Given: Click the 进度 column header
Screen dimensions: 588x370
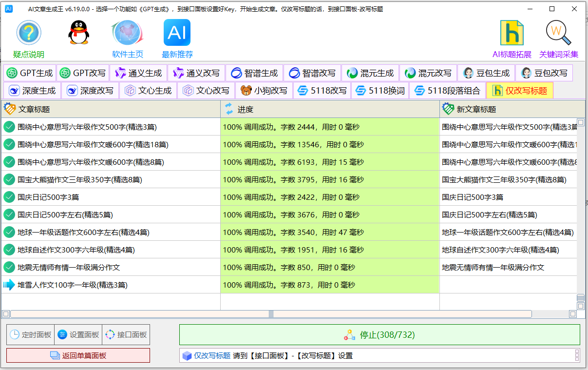Looking at the screenshot, I should 330,109.
